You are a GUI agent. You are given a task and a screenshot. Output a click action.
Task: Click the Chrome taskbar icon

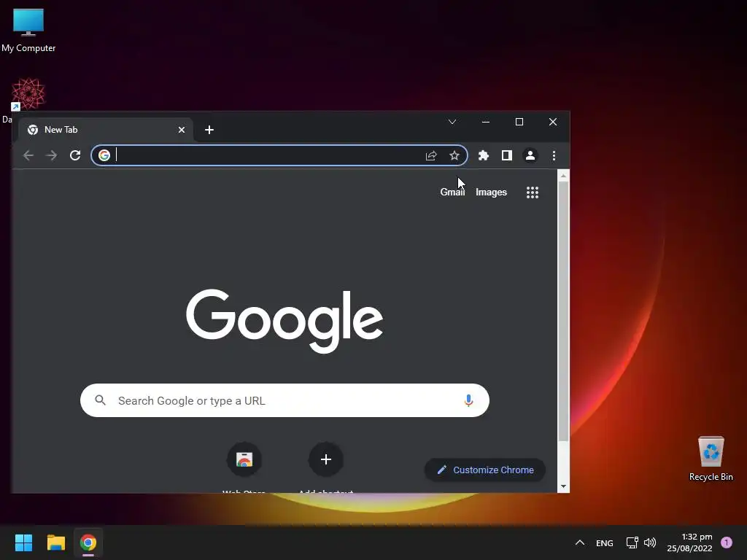88,542
